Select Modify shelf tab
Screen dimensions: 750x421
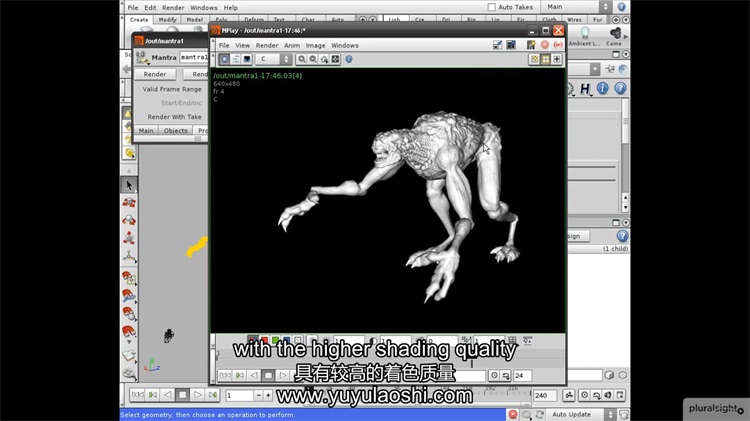coord(167,20)
